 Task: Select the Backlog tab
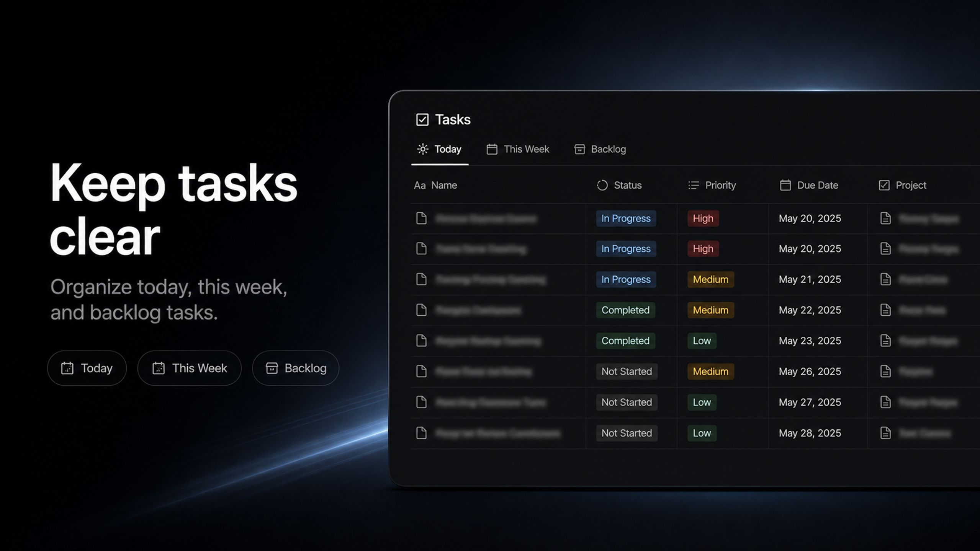pyautogui.click(x=600, y=149)
